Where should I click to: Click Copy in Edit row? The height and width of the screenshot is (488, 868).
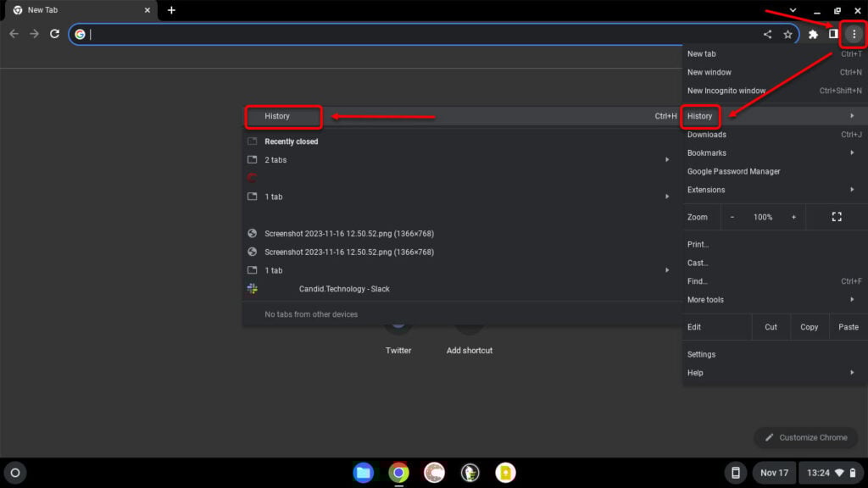809,327
